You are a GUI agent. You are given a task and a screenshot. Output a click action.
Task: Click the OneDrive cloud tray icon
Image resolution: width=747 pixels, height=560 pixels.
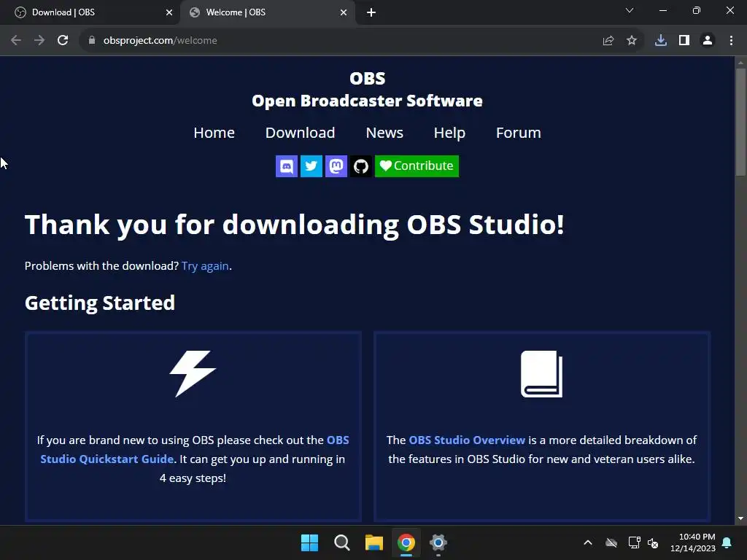611,542
